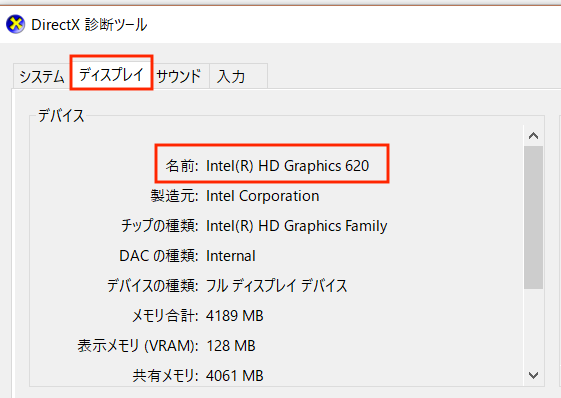Image resolution: width=561 pixels, height=398 pixels.
Task: Click the shared memory value 4061 MB
Action: click(235, 376)
